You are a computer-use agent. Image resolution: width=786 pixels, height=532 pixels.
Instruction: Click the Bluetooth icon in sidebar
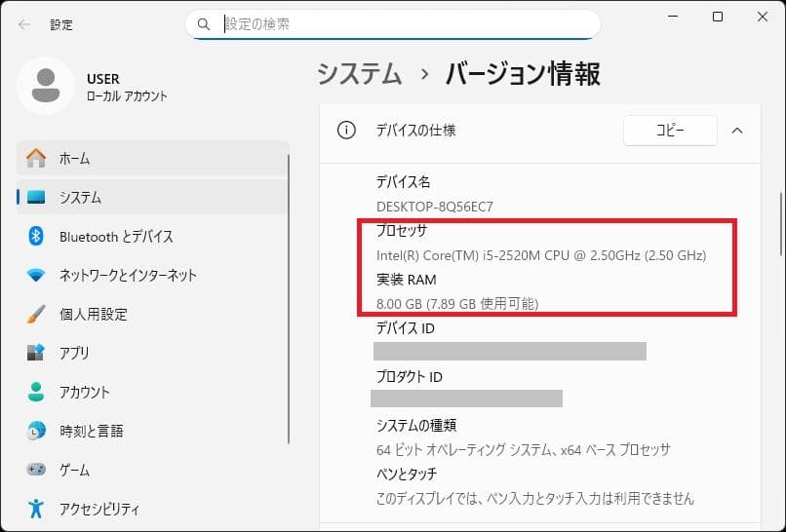[x=35, y=236]
